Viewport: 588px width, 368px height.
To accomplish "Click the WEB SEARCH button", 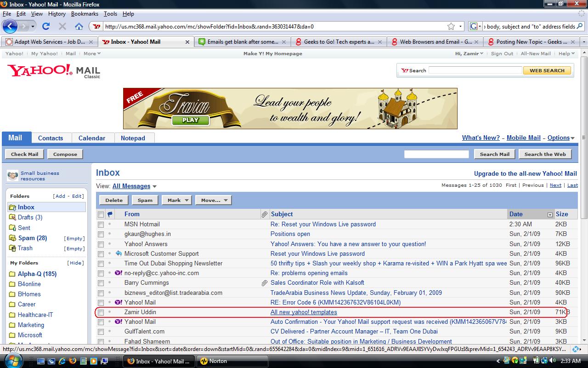I will coord(547,70).
